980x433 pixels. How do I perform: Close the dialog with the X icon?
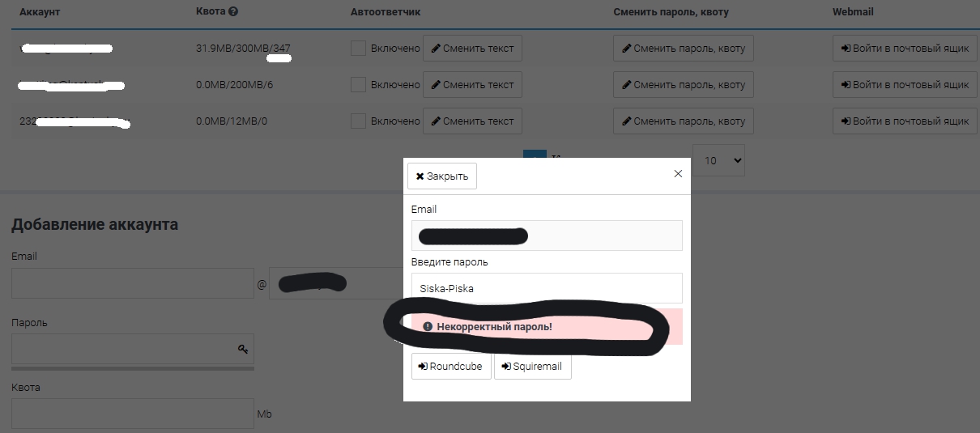pyautogui.click(x=678, y=173)
